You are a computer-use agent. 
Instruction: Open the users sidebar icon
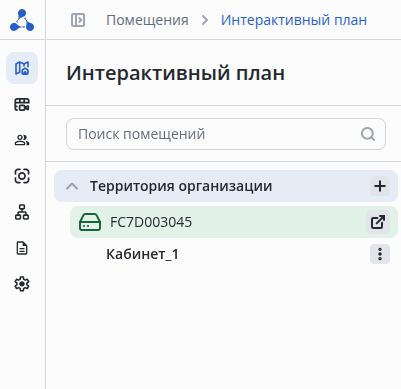(x=22, y=140)
